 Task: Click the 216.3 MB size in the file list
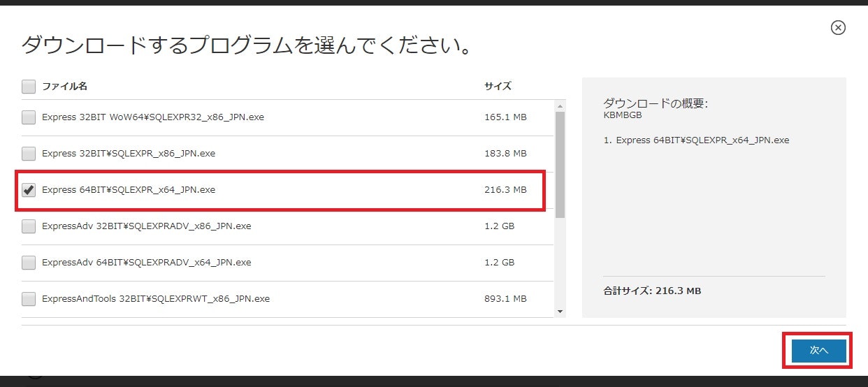pyautogui.click(x=505, y=189)
